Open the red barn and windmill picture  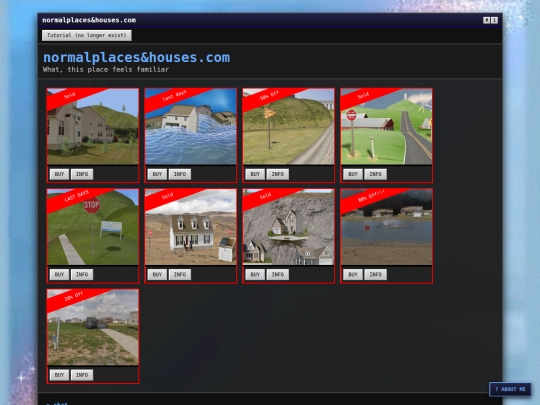tap(386, 127)
